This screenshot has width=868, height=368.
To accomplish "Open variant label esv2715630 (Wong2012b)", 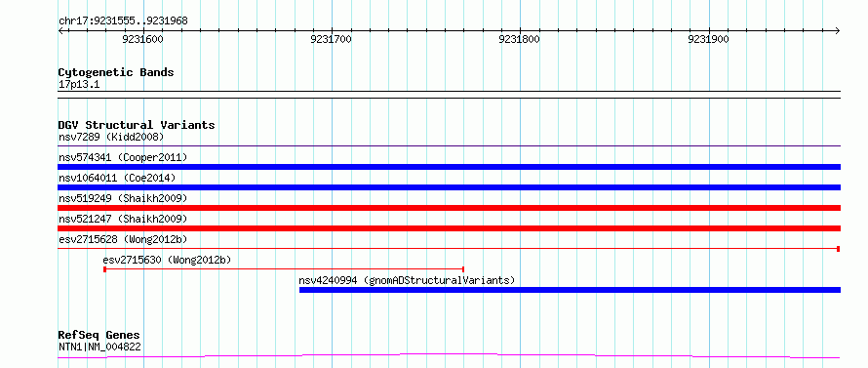I will coord(167,260).
